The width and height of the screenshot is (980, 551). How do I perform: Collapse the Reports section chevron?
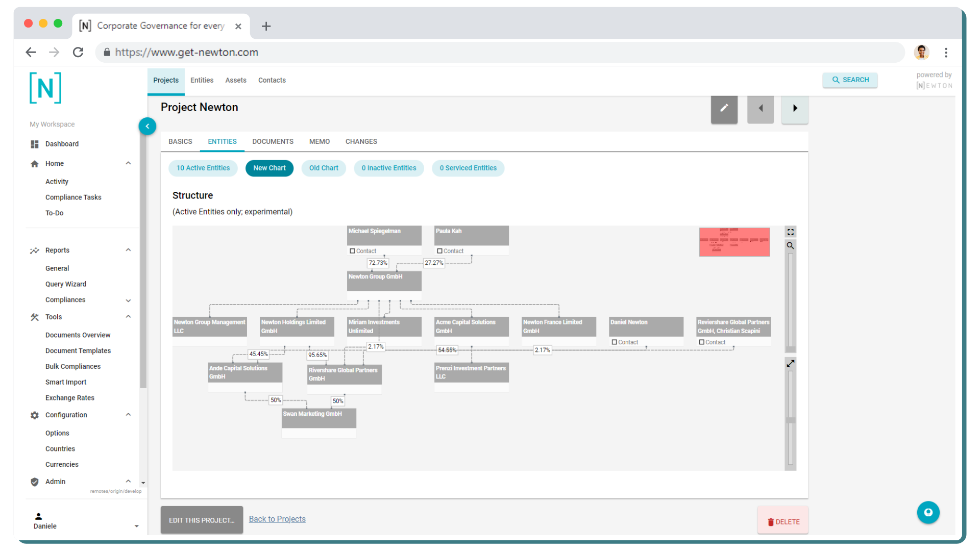[129, 250]
